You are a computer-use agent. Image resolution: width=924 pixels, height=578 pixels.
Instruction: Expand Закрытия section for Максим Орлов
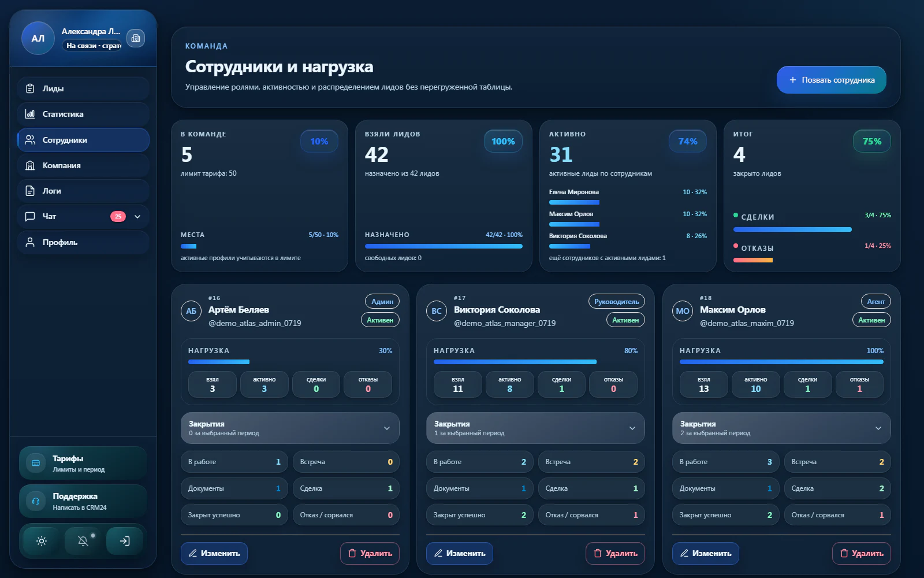(781, 428)
